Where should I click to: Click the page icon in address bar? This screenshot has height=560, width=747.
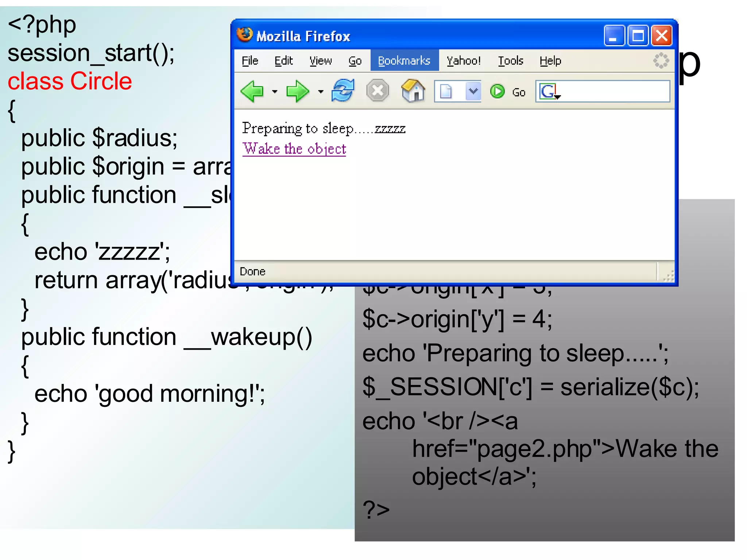click(x=445, y=91)
